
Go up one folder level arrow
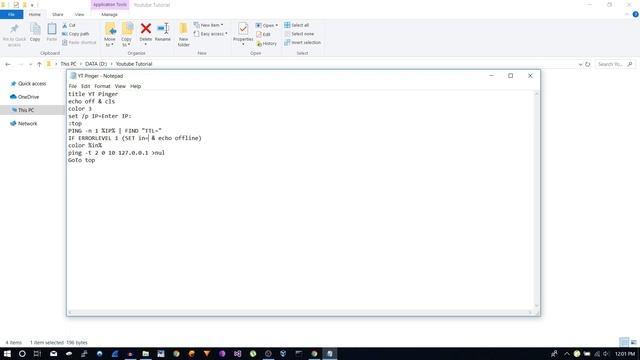pos(39,64)
